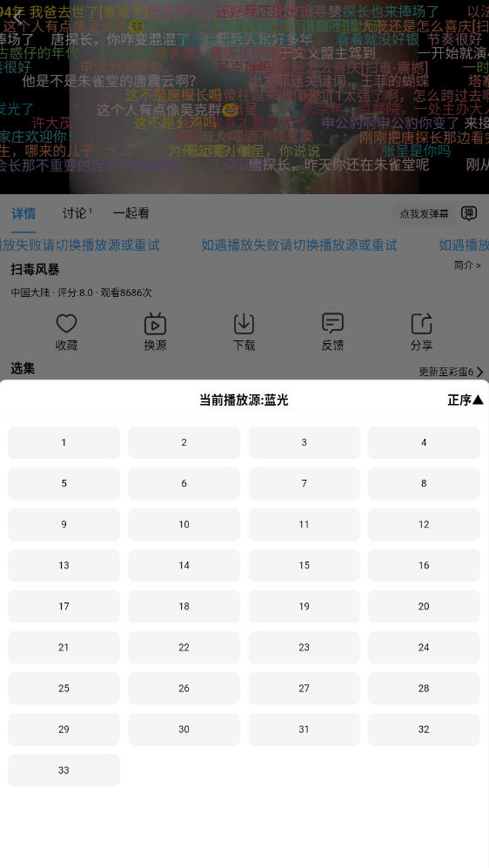This screenshot has height=868, width=489.
Task: Tap the heart 收藏 favorite icon
Action: pos(66,323)
